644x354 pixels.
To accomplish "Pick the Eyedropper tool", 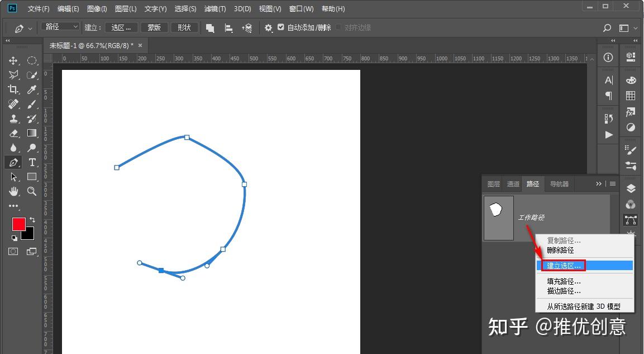I will [32, 89].
